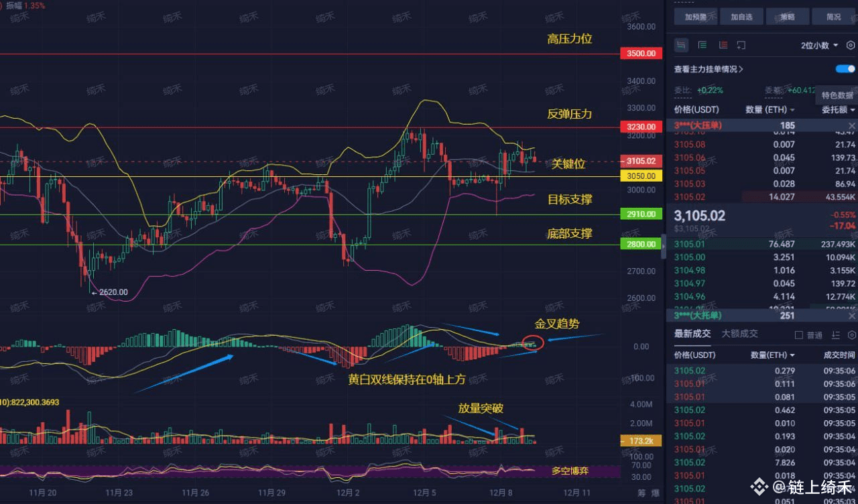The width and height of the screenshot is (858, 504).
Task: Select the combined order book view icon
Action: pyautogui.click(x=682, y=45)
